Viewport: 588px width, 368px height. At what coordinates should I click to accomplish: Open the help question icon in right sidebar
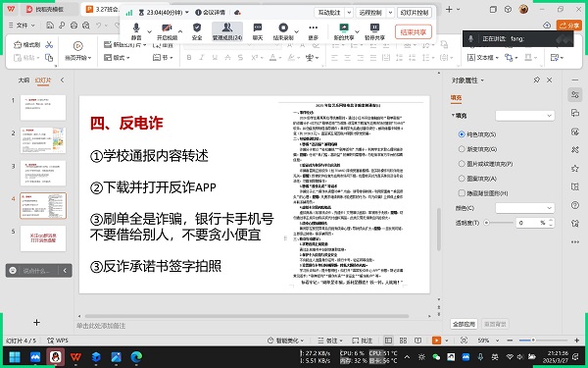[x=575, y=205]
